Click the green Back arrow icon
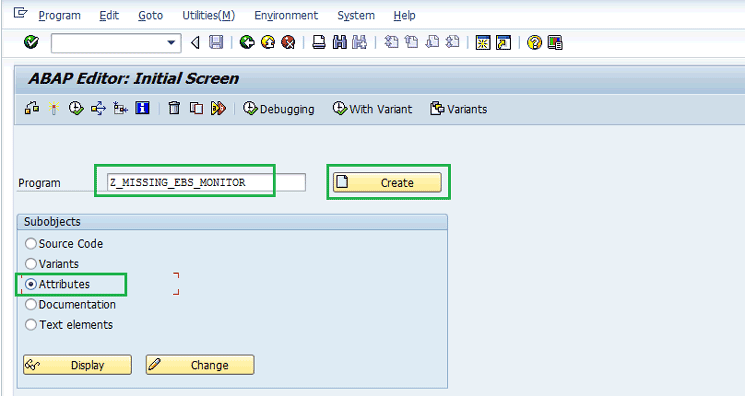 pyautogui.click(x=247, y=43)
